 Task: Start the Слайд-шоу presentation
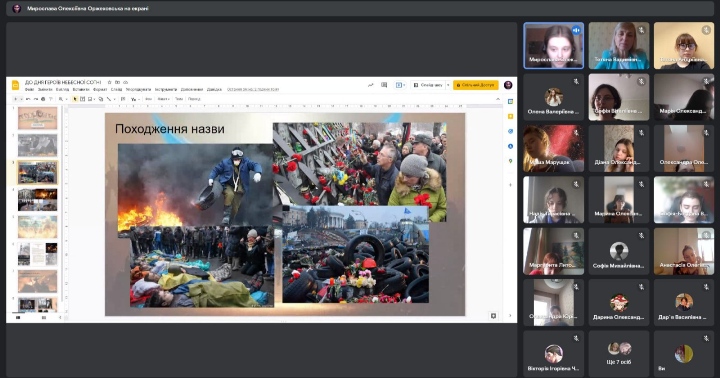[428, 85]
